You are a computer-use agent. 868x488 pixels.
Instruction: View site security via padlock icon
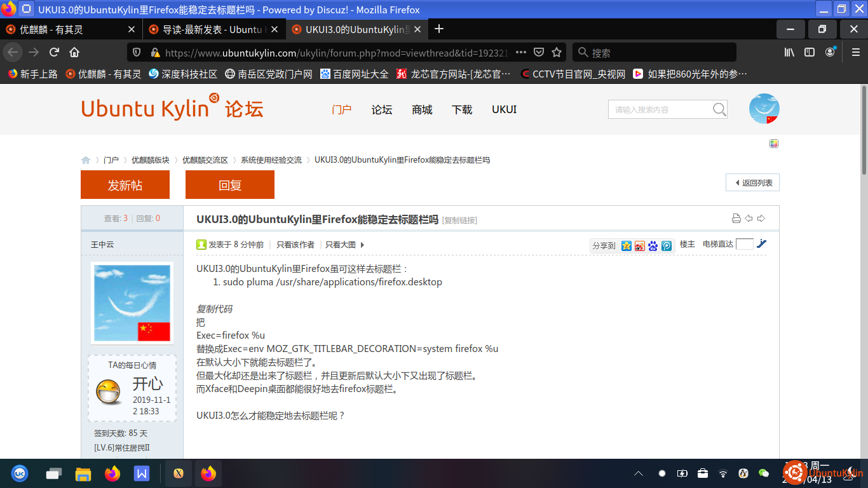(154, 53)
